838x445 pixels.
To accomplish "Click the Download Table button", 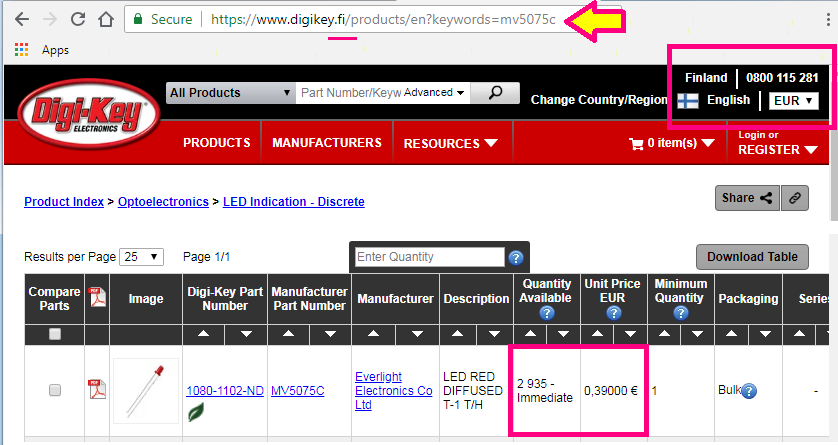I will click(752, 257).
